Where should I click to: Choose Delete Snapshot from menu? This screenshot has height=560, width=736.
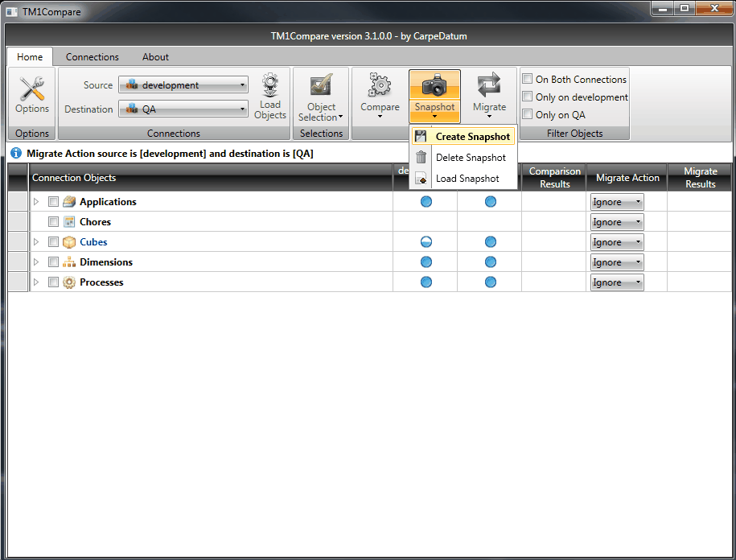click(463, 157)
